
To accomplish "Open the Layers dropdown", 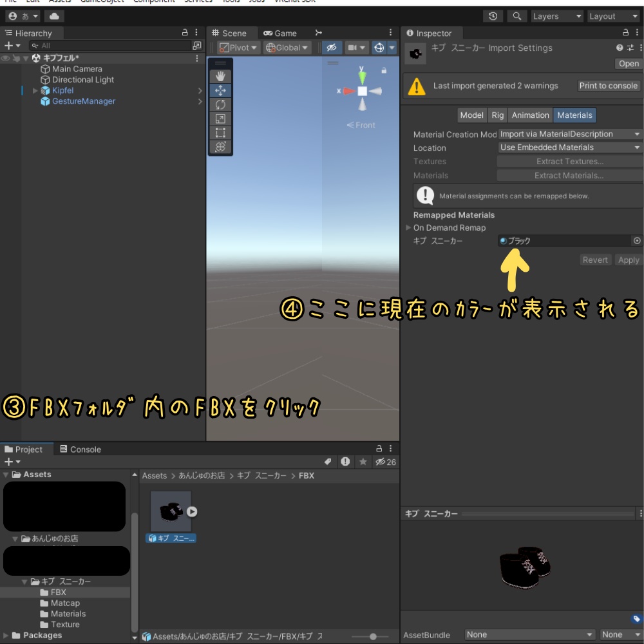I will click(x=556, y=15).
